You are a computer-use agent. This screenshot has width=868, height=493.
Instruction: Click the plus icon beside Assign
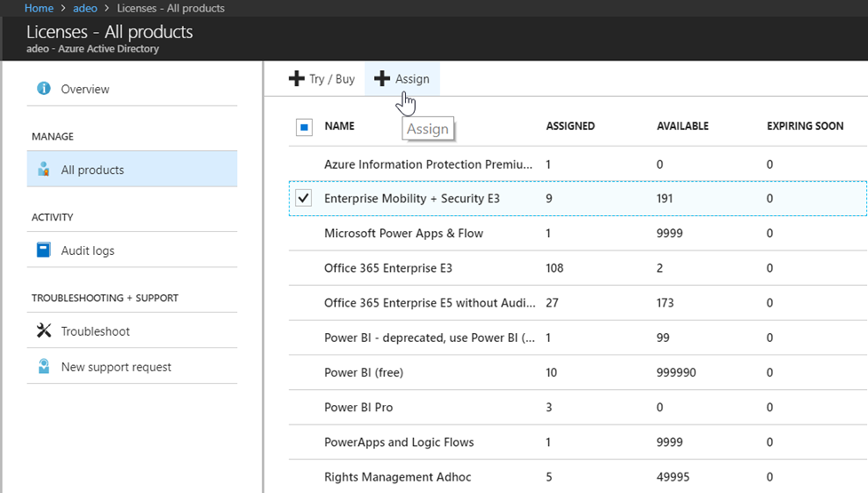pos(382,78)
